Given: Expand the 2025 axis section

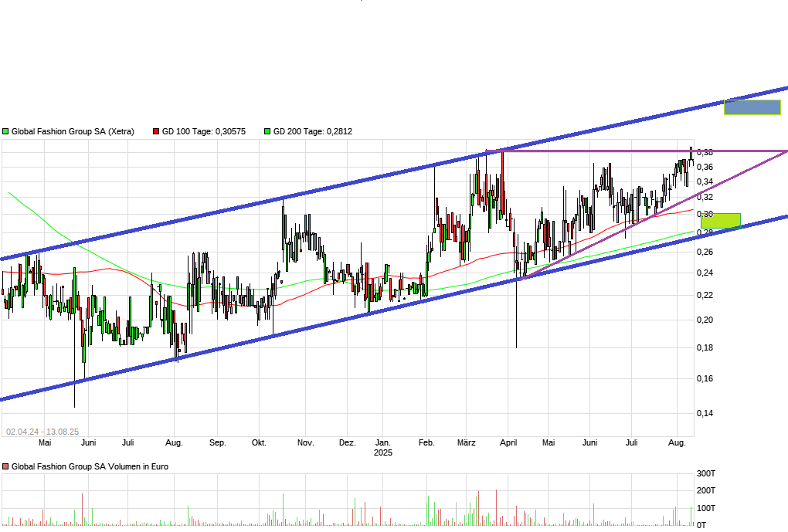Looking at the screenshot, I should pyautogui.click(x=382, y=453).
